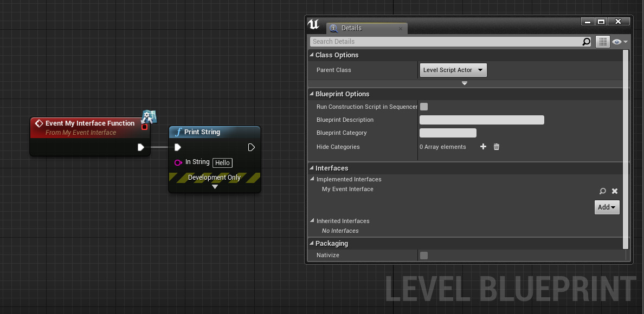Screen dimensions: 644x314
Task: Click the magenta In String pin
Action: (x=177, y=162)
